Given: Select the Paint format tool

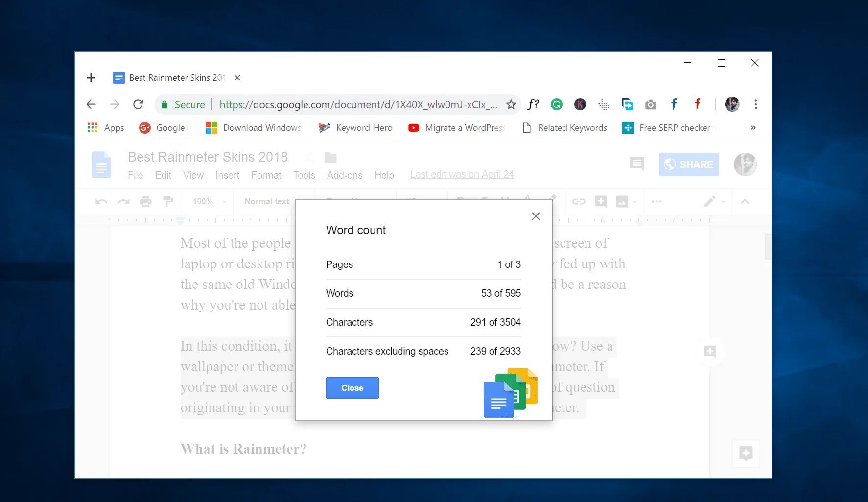Looking at the screenshot, I should pyautogui.click(x=168, y=202).
